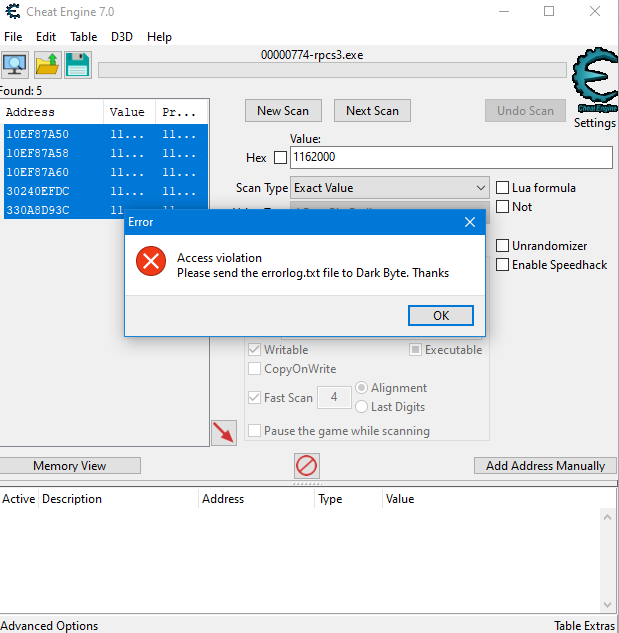Copy selected addresses with red arrow
Image resolution: width=619 pixels, height=633 pixels.
(x=224, y=432)
